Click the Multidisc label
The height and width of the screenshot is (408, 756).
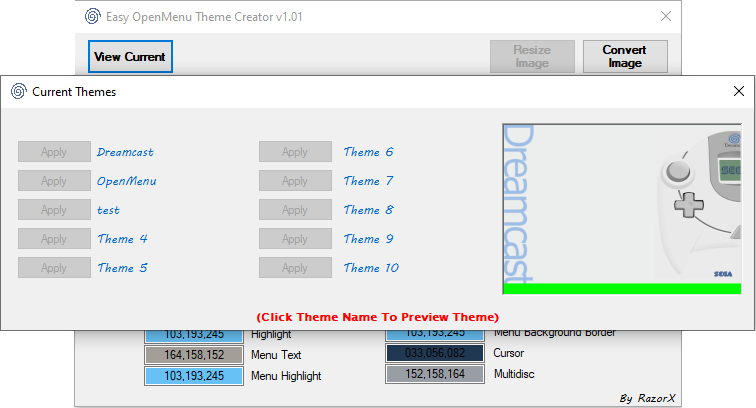(x=514, y=374)
